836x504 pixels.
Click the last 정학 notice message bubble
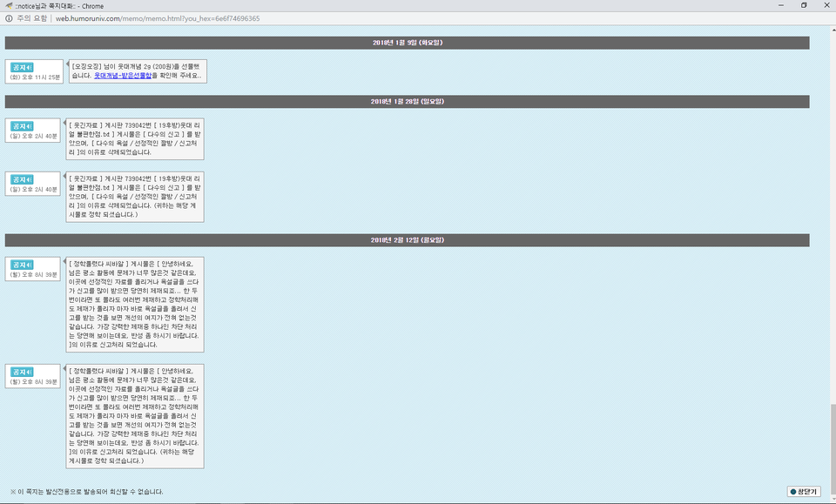(x=134, y=416)
